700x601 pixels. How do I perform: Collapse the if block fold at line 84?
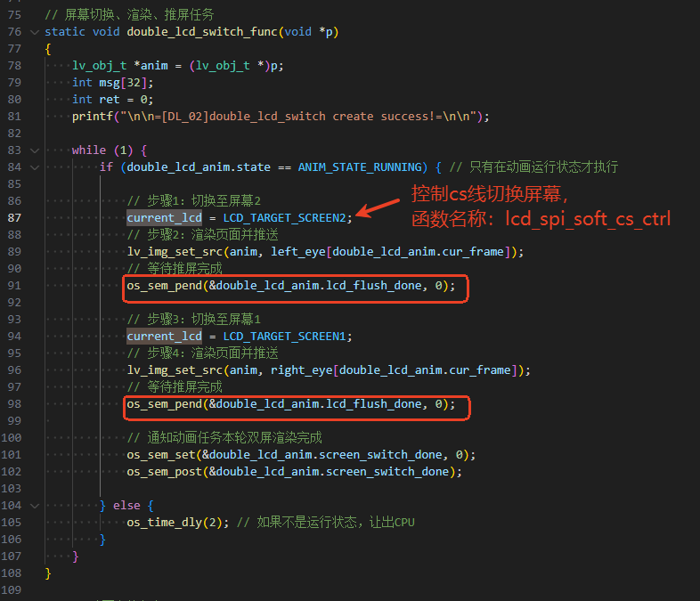(x=35, y=167)
